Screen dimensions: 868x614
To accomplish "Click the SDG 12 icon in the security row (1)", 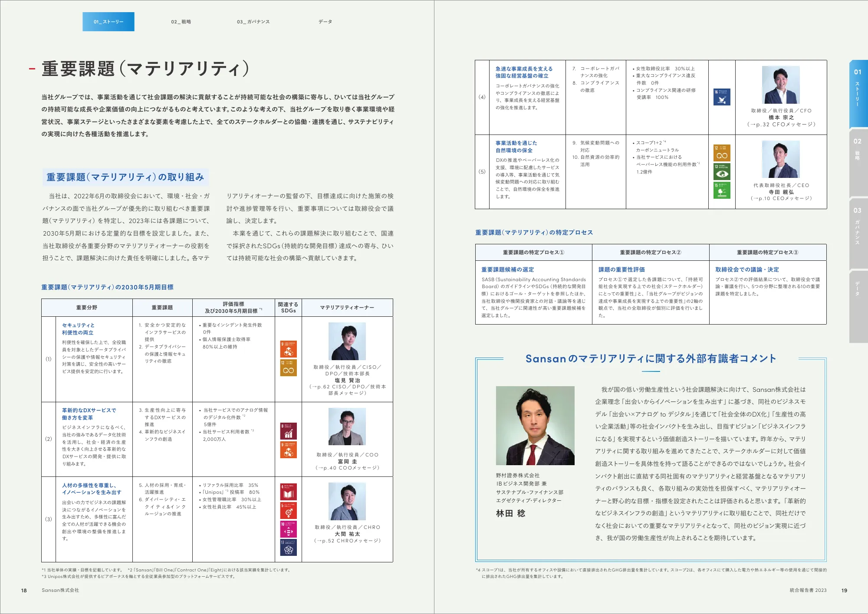I will tap(289, 368).
